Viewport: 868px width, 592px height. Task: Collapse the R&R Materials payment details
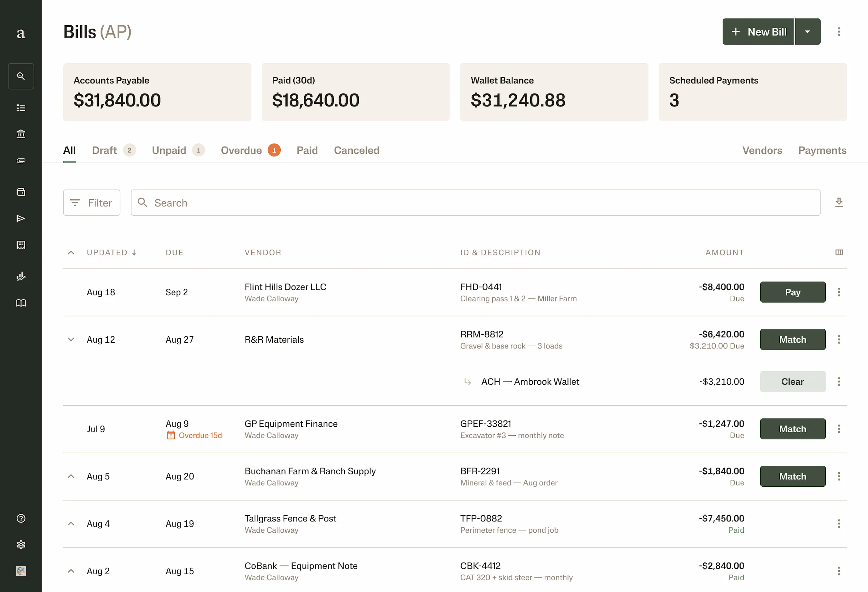(71, 339)
